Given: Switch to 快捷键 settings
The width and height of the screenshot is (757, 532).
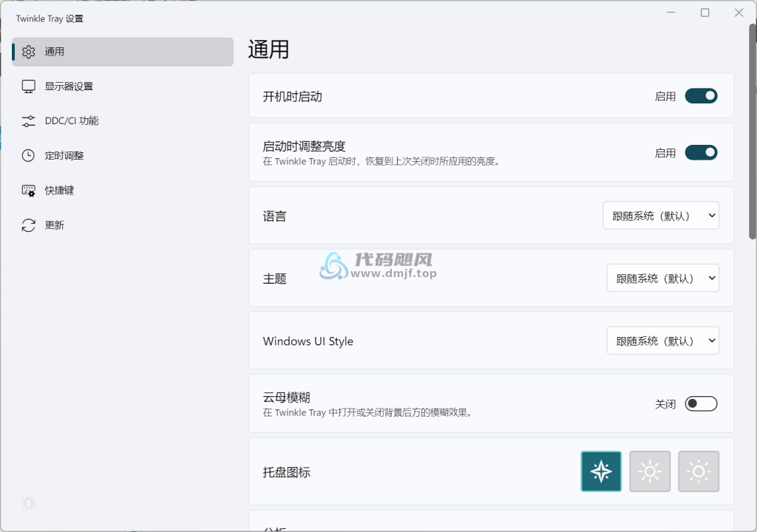Looking at the screenshot, I should tap(123, 190).
